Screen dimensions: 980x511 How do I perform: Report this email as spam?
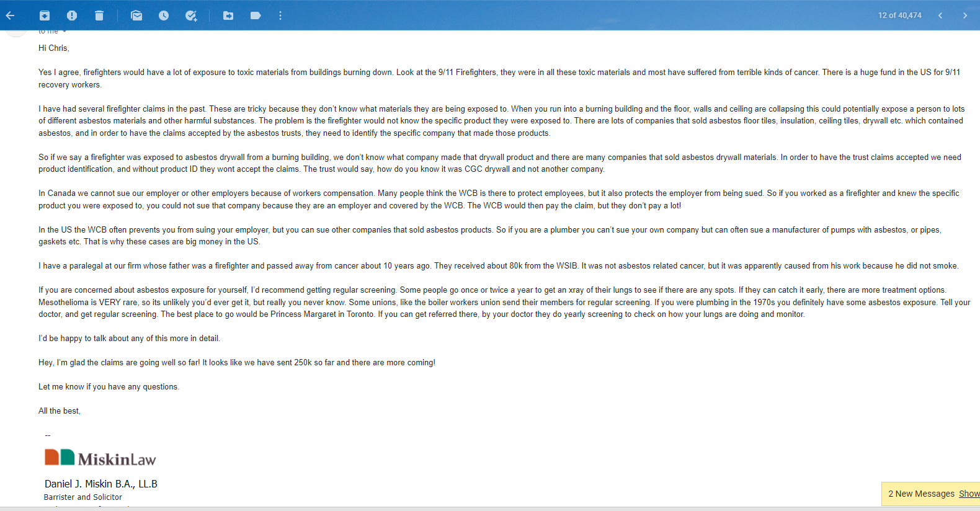[x=72, y=16]
